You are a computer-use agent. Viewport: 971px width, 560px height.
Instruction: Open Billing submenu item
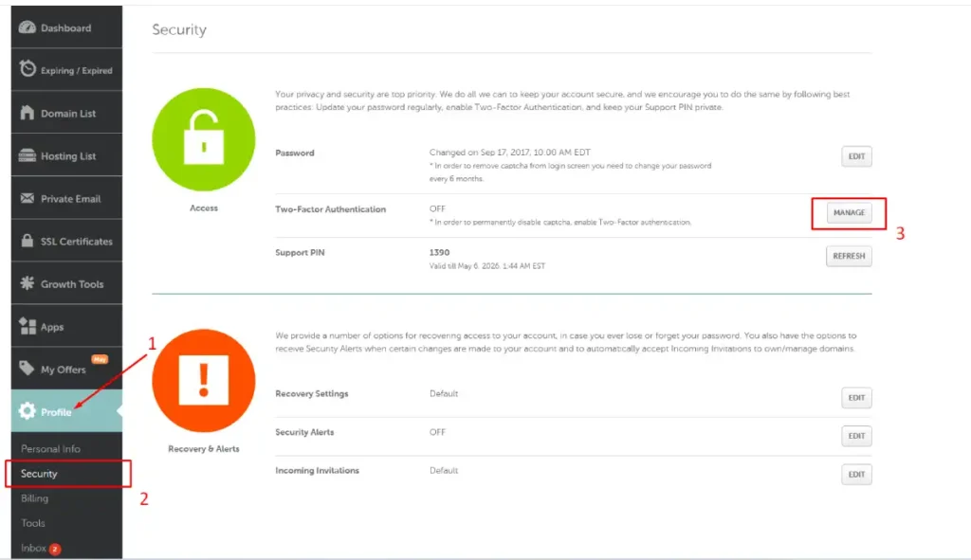point(35,498)
